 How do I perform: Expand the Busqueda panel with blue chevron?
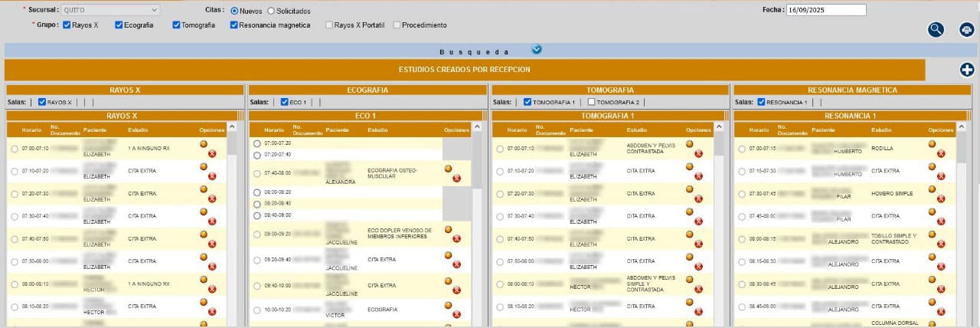(x=537, y=50)
